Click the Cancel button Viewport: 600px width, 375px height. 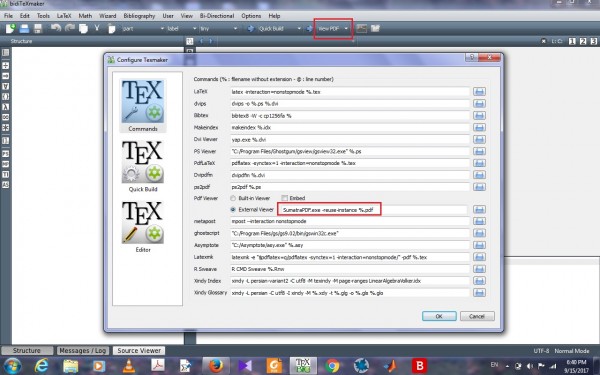pyautogui.click(x=477, y=316)
